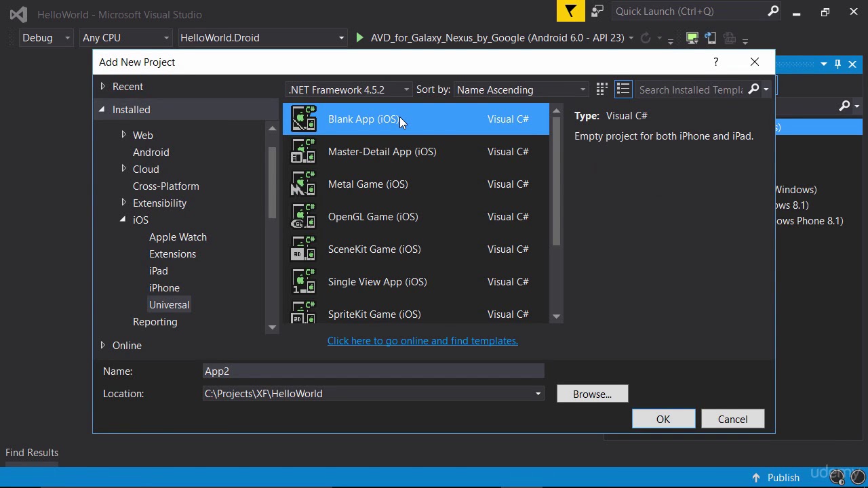Click the project Name input field
868x488 pixels.
374,371
